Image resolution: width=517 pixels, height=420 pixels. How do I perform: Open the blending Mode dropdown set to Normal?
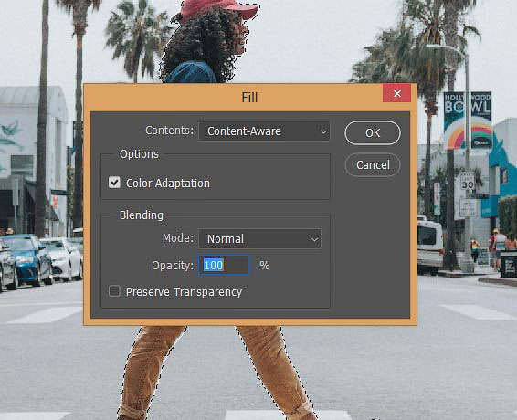pos(259,238)
